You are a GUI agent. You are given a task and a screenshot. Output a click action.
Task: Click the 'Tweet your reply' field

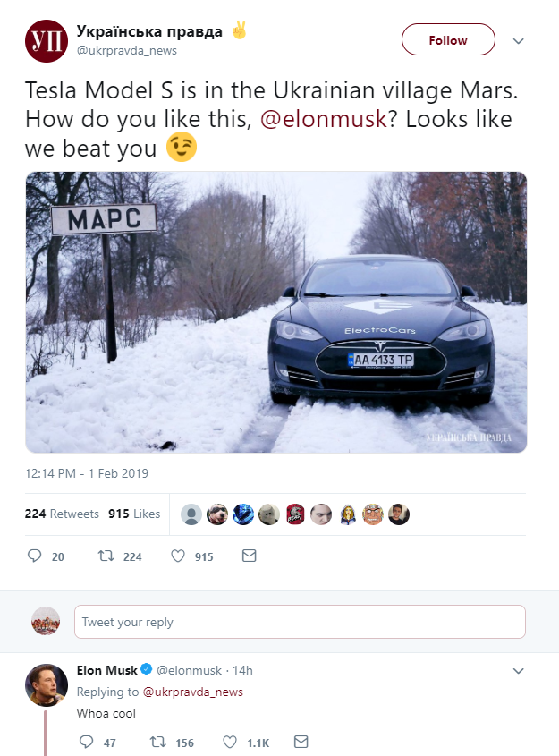tap(300, 622)
